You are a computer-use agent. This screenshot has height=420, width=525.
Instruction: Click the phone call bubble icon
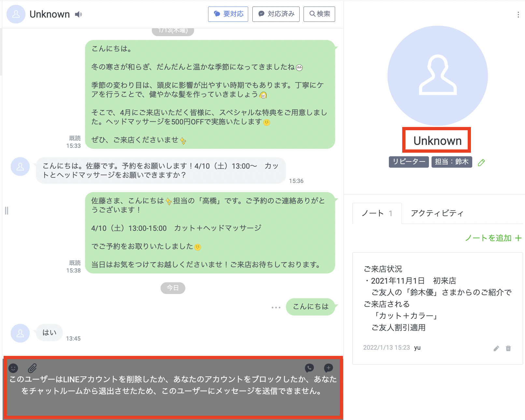click(309, 368)
